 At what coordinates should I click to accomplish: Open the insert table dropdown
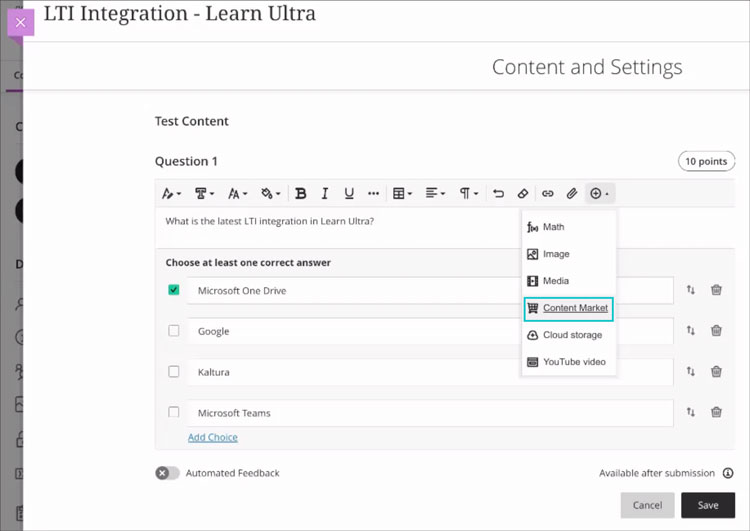coord(402,194)
